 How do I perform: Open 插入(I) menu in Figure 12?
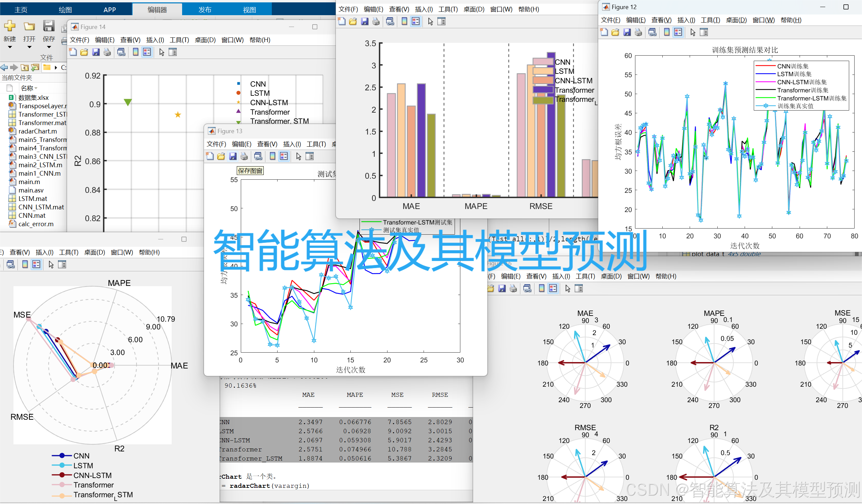pos(686,20)
